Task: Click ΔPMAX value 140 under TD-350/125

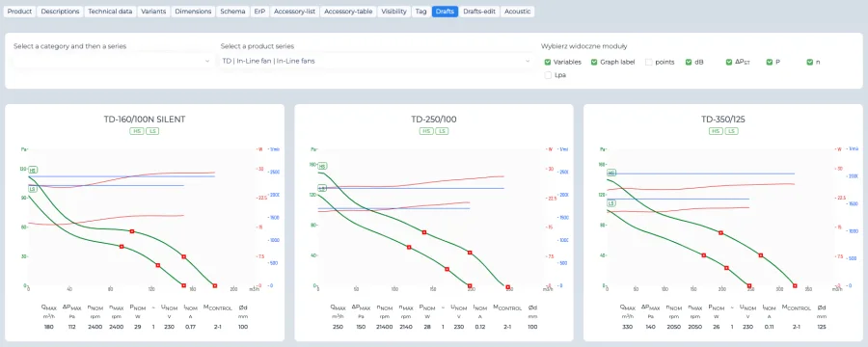Action: (x=650, y=327)
